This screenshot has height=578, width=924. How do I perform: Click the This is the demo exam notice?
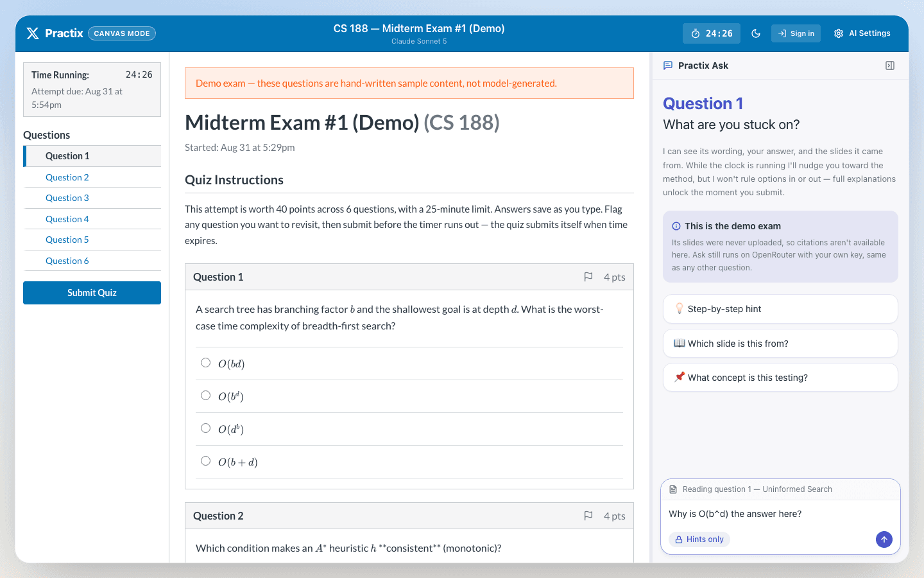[x=780, y=247]
